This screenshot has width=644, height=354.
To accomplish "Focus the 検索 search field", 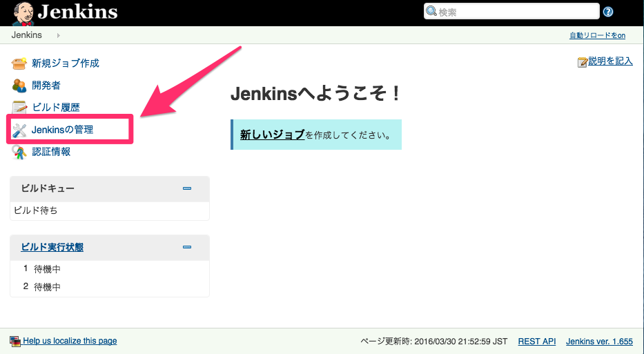I will (x=511, y=12).
